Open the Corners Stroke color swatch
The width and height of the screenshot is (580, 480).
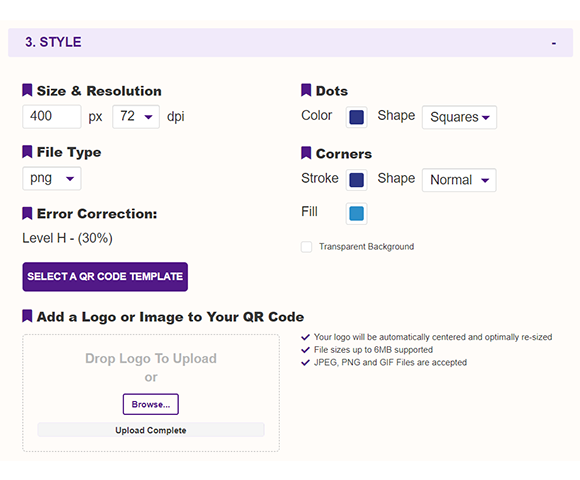coord(357,180)
